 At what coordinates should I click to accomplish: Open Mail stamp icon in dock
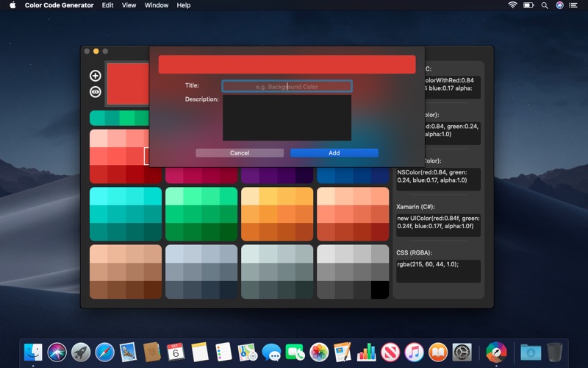(x=128, y=353)
